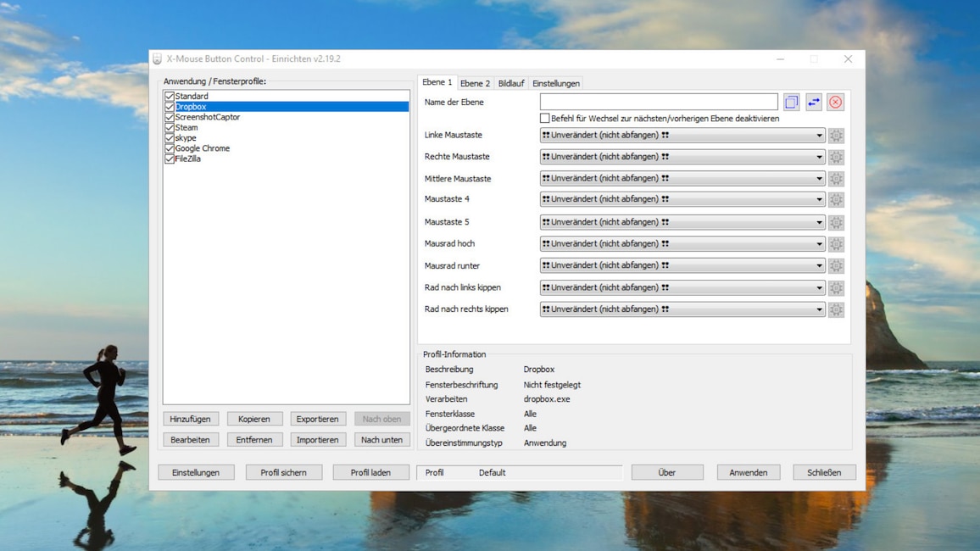
Task: Open the Maustaste 5 dropdown
Action: pyautogui.click(x=682, y=222)
